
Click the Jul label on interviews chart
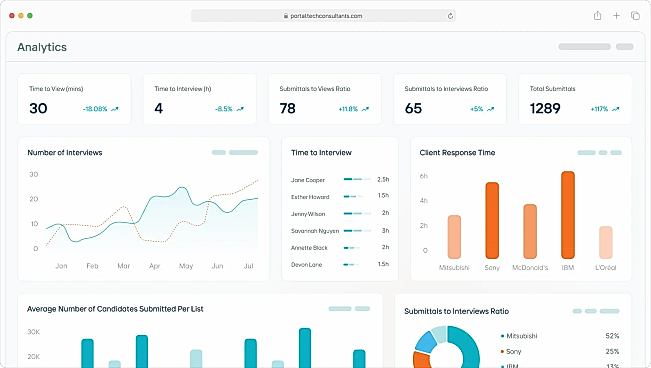click(248, 266)
